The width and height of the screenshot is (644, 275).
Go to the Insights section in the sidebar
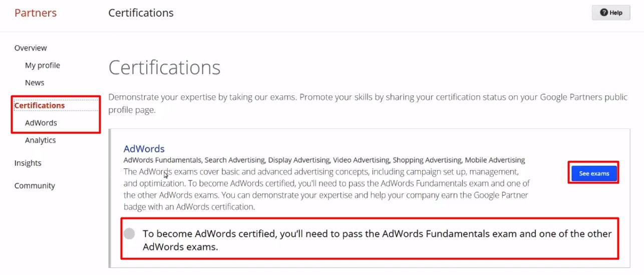point(28,163)
